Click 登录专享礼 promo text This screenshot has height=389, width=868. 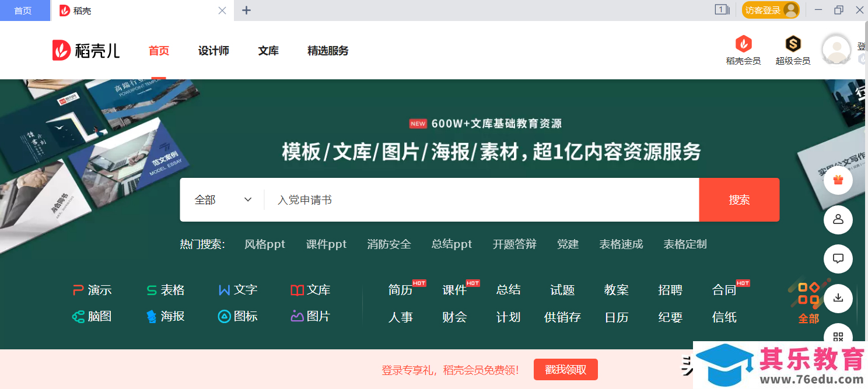pos(450,370)
